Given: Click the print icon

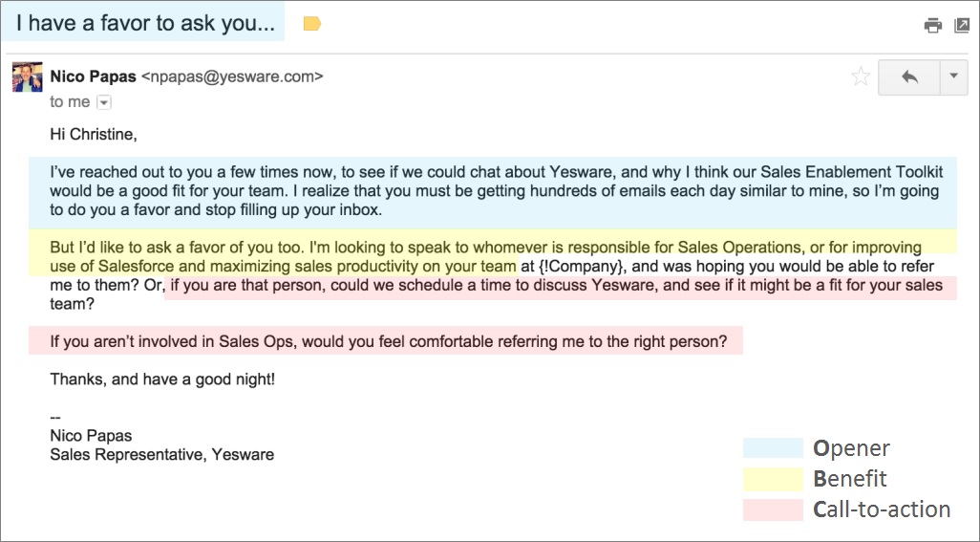Looking at the screenshot, I should point(932,26).
